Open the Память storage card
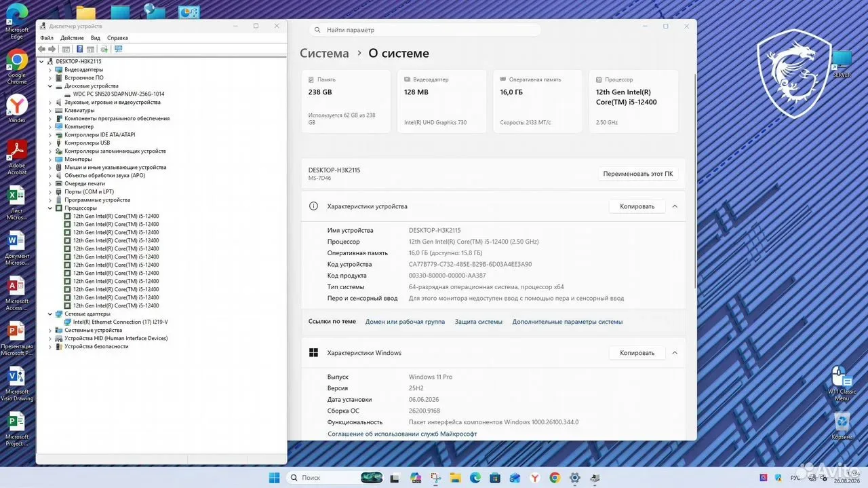This screenshot has height=488, width=868. tap(346, 101)
